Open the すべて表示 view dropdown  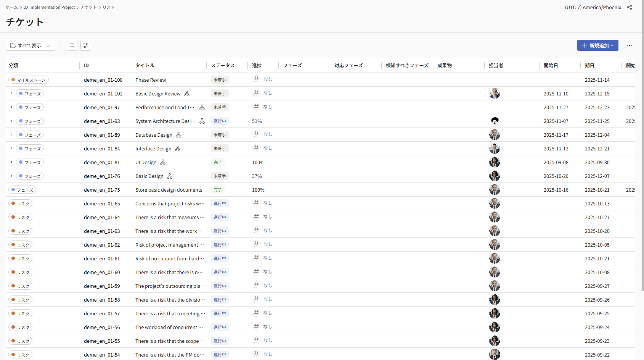pos(31,45)
